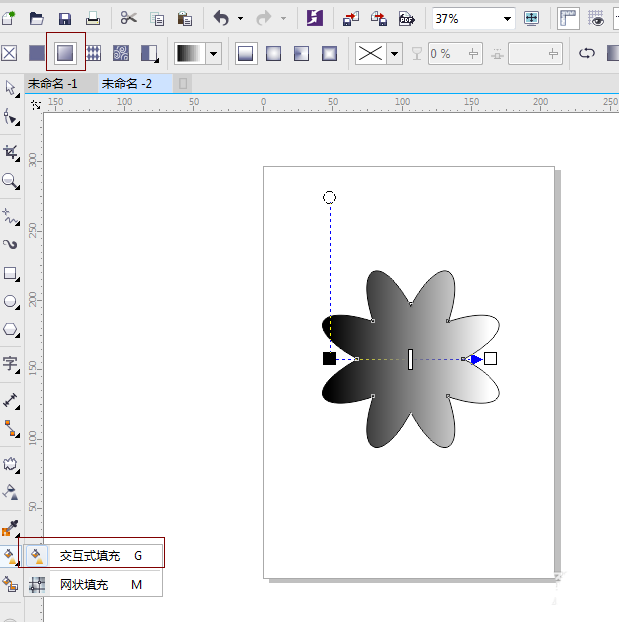This screenshot has width=619, height=622.
Task: Click the Smart fill tool below
Action: [10, 584]
